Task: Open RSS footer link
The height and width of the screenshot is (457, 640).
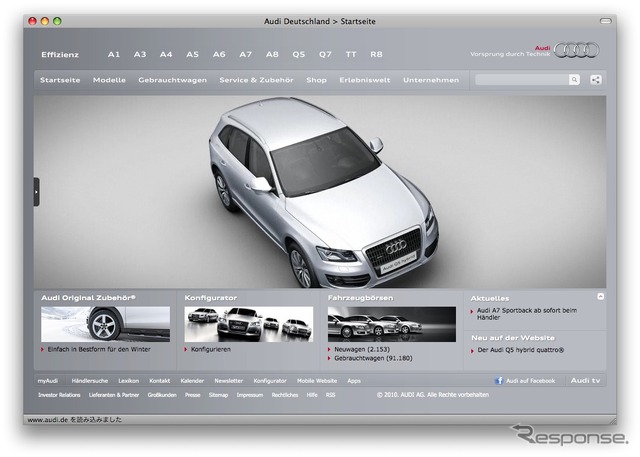Action: (x=331, y=395)
